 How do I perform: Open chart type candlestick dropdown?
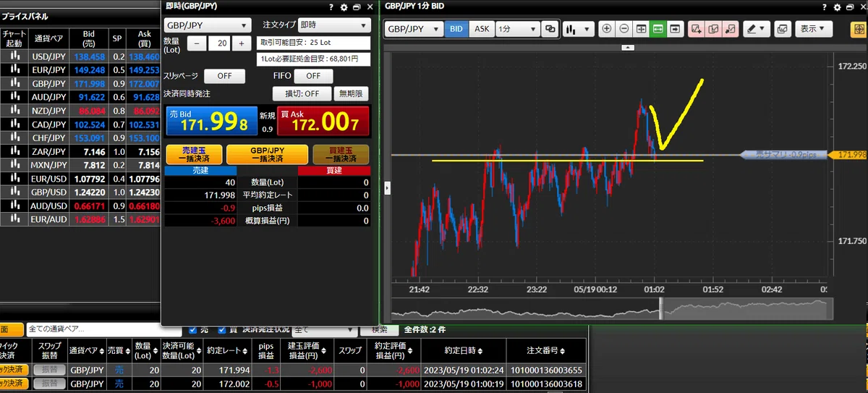(578, 29)
